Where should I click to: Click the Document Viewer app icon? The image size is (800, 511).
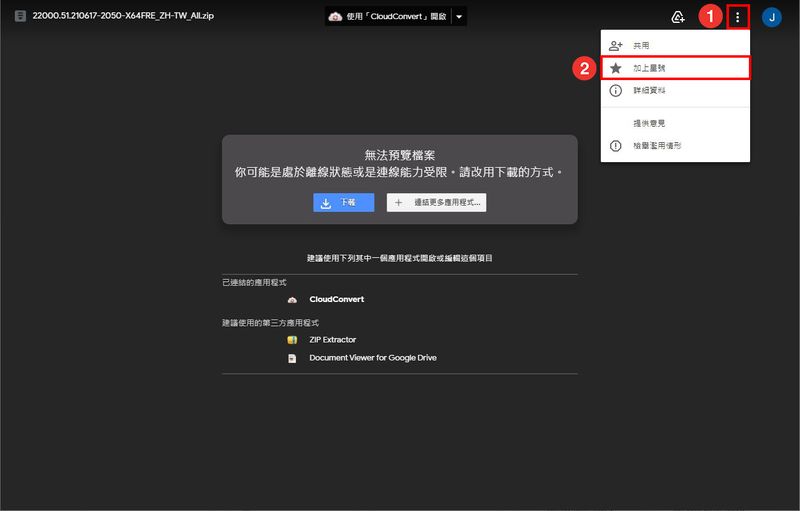click(292, 359)
